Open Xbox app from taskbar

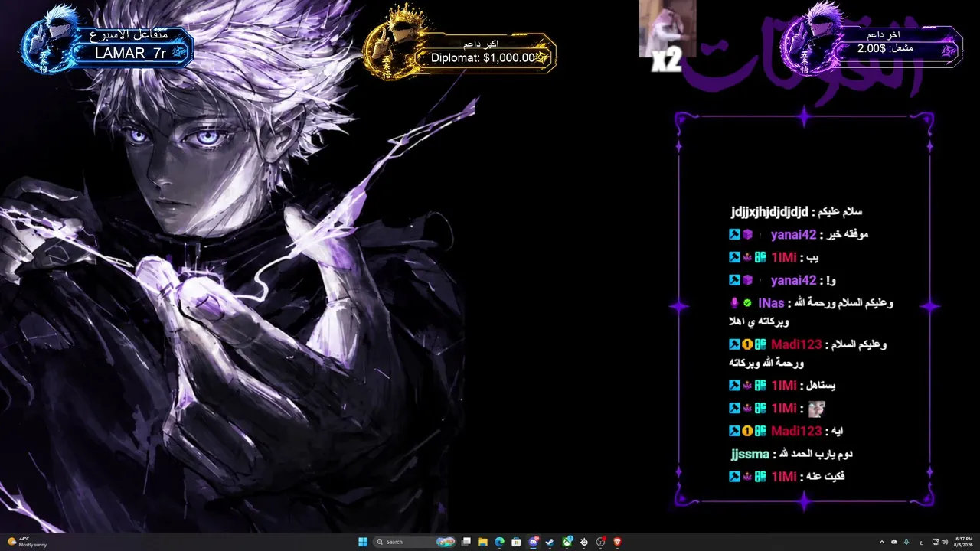(x=567, y=542)
